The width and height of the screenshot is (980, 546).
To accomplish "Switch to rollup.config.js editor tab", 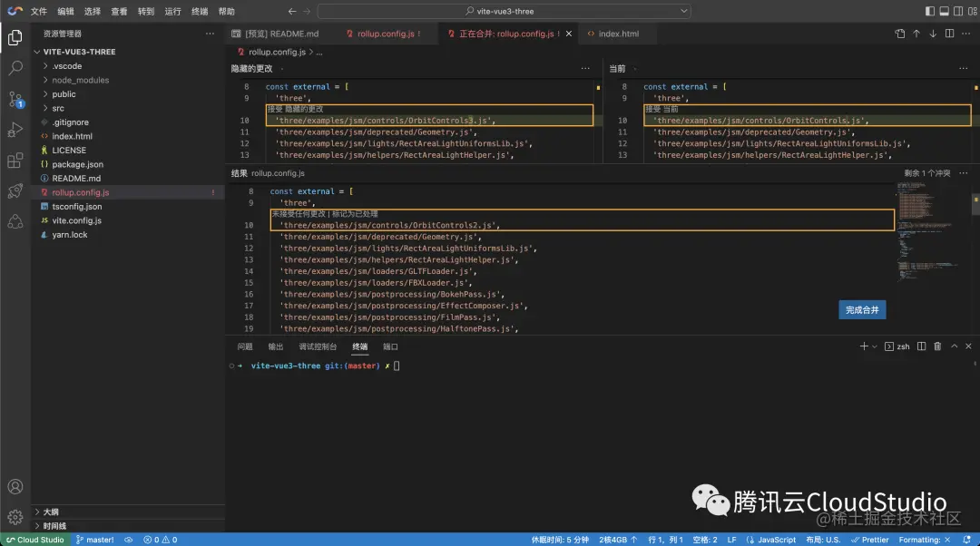I will (388, 34).
